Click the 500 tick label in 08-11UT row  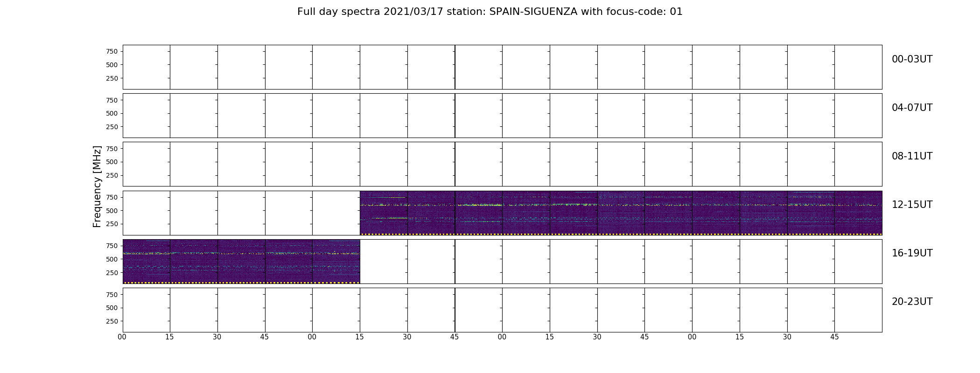tap(112, 162)
